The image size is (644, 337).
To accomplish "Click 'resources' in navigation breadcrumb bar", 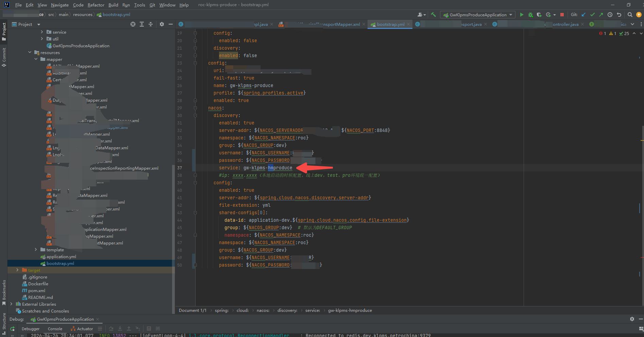I will [83, 15].
